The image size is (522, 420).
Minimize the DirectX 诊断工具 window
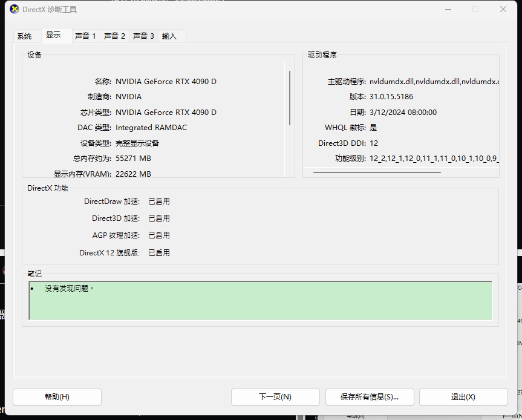click(x=448, y=9)
